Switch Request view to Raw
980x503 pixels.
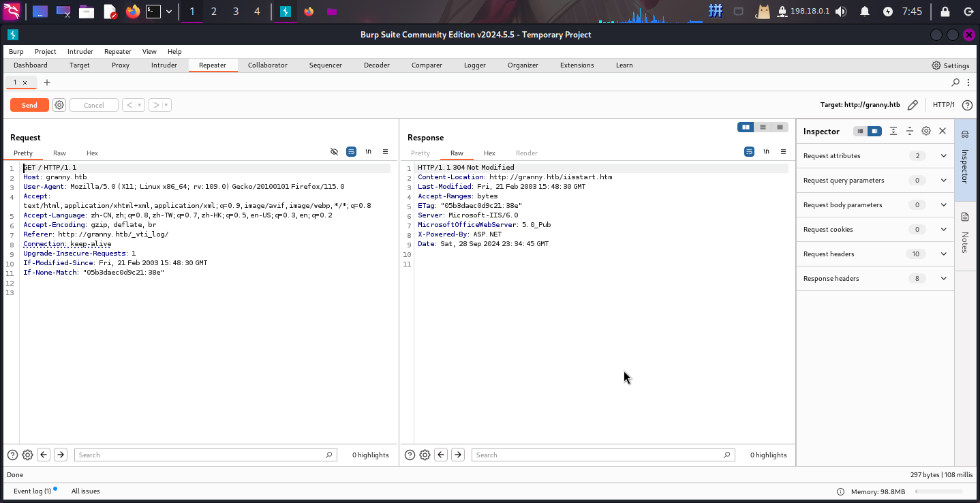coord(60,153)
